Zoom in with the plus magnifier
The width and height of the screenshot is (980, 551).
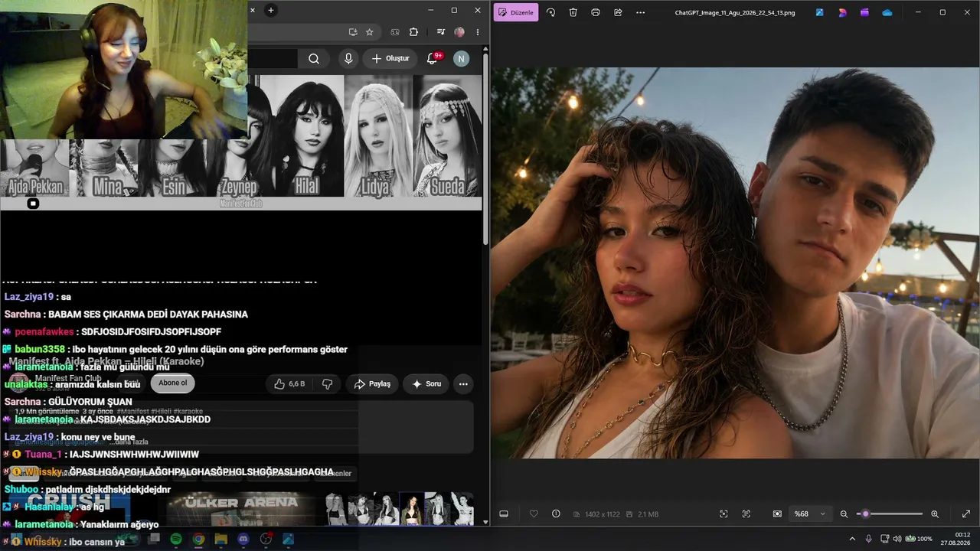click(x=935, y=514)
